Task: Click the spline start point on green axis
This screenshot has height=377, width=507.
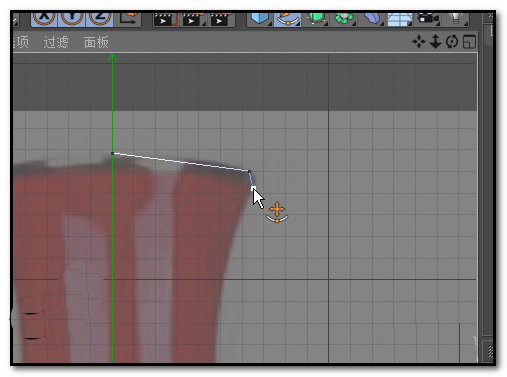Action: [x=113, y=153]
